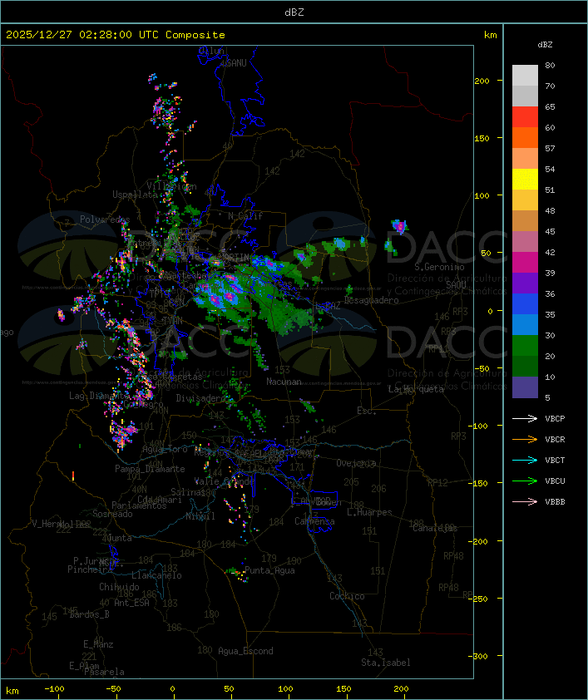This screenshot has height=700, width=588.
Task: Choose the light orange 54-57 dBZ swatch
Action: pyautogui.click(x=525, y=159)
